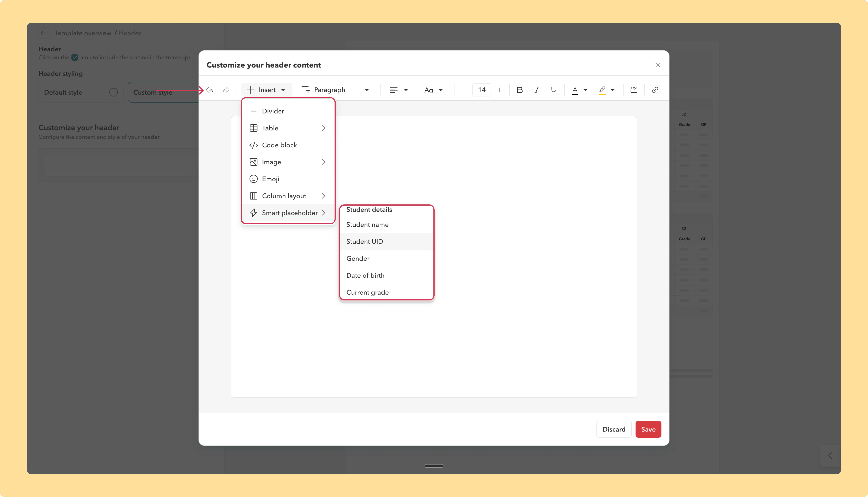Viewport: 868px width, 497px height.
Task: Expand the text color dropdown arrow
Action: 585,90
